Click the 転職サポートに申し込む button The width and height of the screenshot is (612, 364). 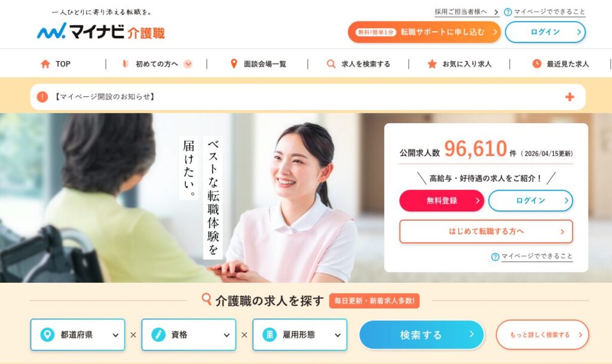[x=424, y=32]
